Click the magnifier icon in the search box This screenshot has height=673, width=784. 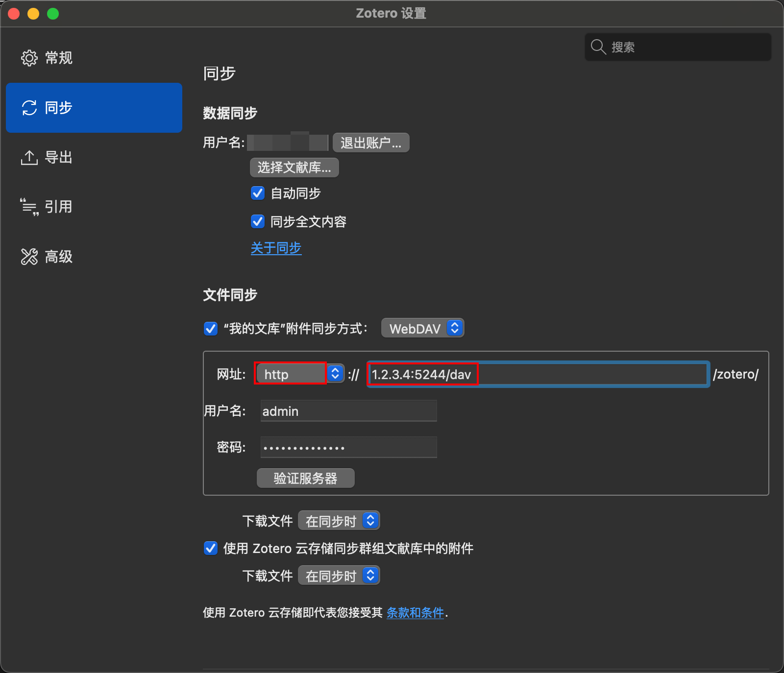coord(598,47)
